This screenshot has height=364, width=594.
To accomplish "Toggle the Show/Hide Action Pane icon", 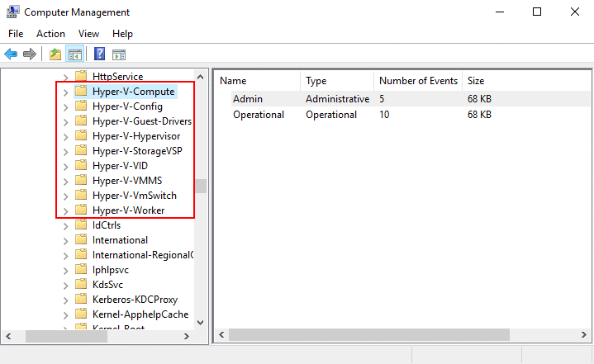I will click(x=119, y=54).
